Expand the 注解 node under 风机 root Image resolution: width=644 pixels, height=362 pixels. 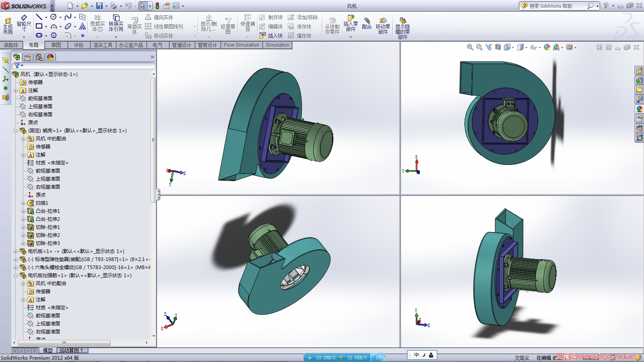[x=16, y=90]
